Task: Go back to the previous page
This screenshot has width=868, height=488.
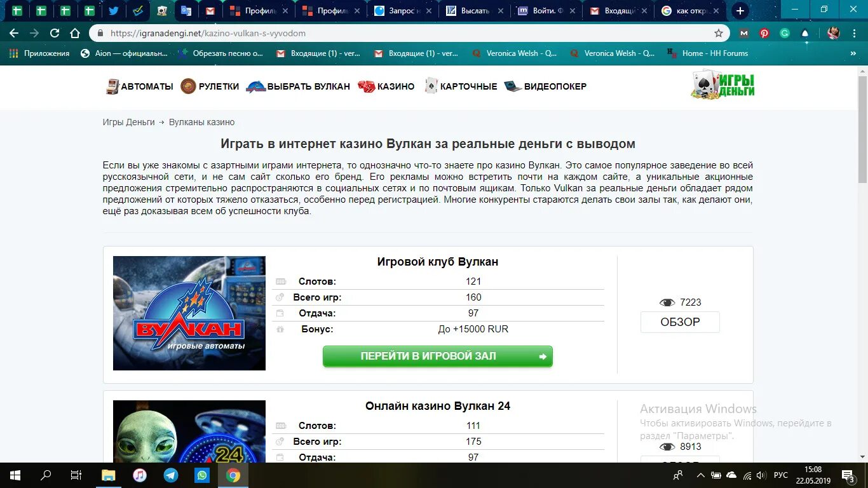Action: 14,33
